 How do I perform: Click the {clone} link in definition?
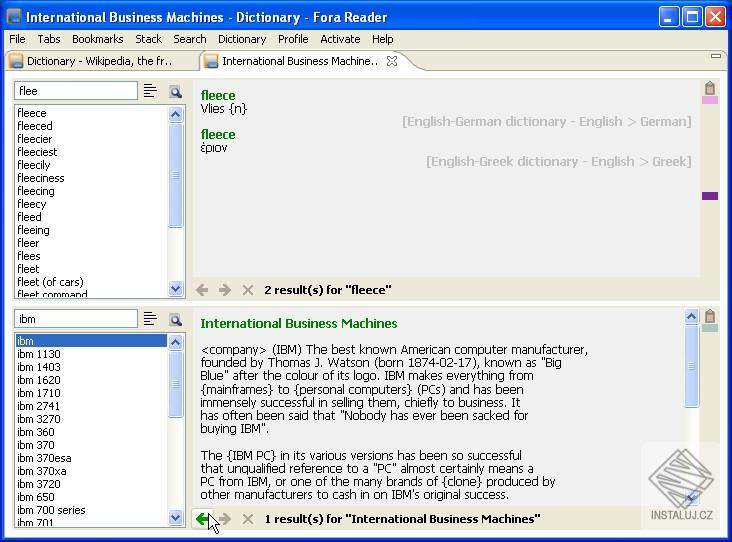462,481
